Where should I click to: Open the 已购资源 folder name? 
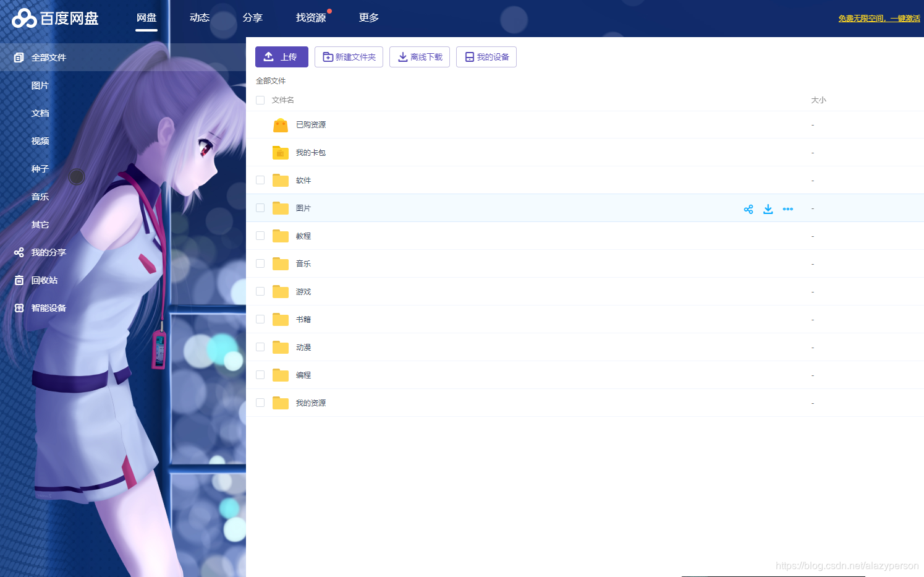point(311,125)
